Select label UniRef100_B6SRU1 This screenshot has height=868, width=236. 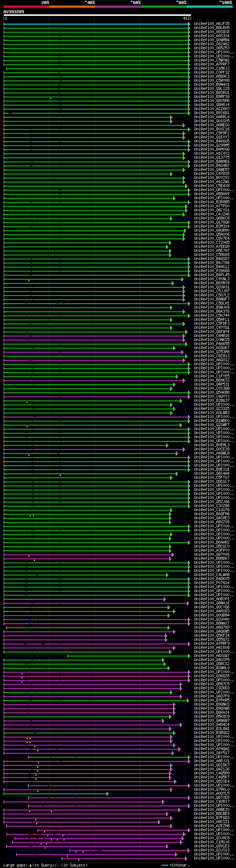(x=212, y=93)
